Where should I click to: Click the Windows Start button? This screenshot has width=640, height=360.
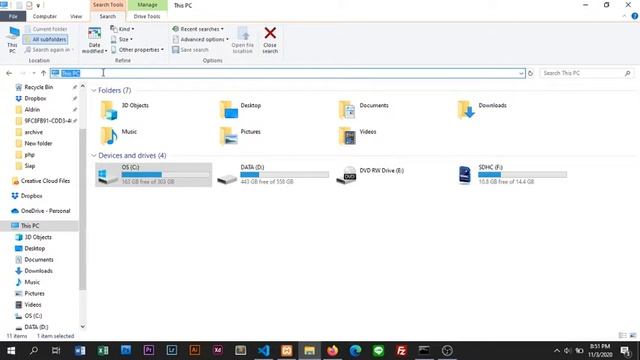pyautogui.click(x=11, y=351)
